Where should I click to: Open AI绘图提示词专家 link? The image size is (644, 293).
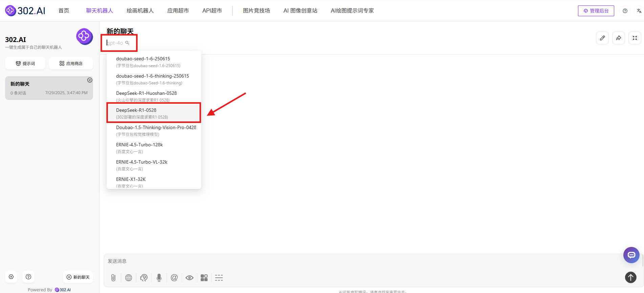(x=352, y=11)
